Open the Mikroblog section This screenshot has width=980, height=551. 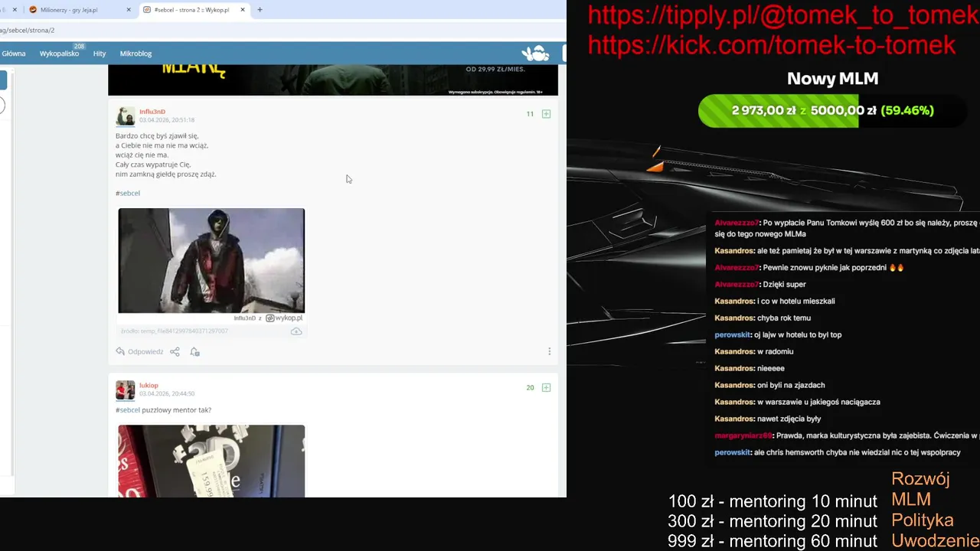tap(136, 54)
